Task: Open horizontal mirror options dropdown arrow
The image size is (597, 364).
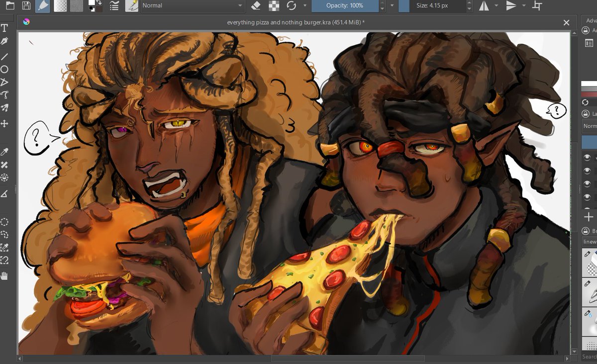Action: click(496, 6)
